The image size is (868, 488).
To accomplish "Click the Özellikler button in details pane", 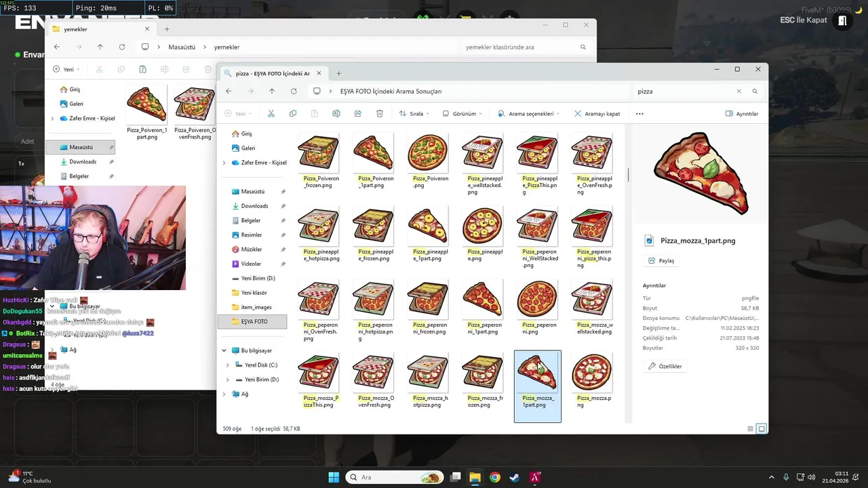I will [x=665, y=366].
